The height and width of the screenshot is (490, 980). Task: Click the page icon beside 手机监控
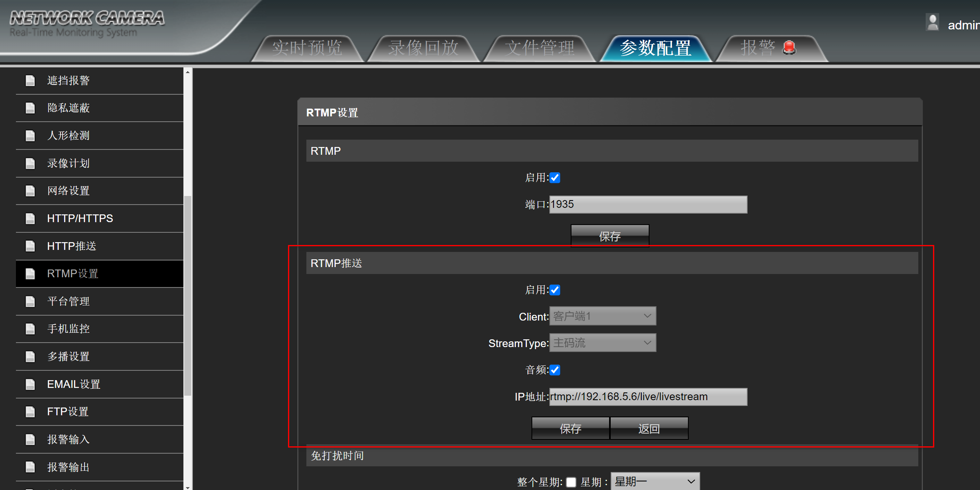[30, 329]
